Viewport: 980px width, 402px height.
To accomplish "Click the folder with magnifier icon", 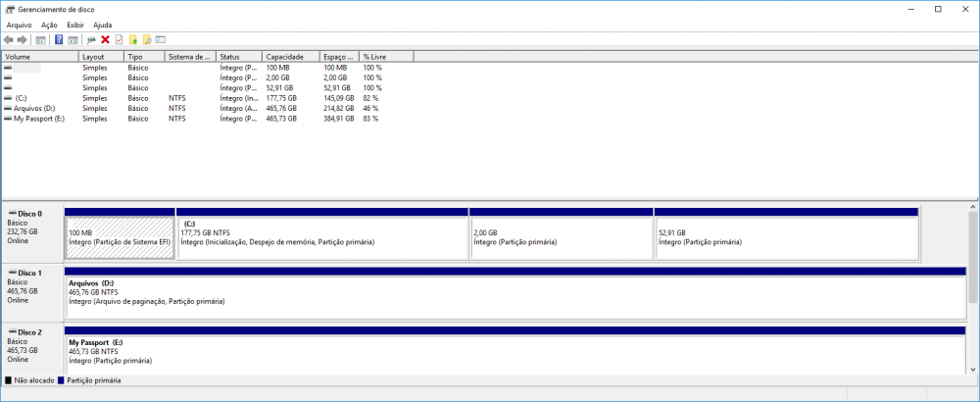I will pyautogui.click(x=146, y=40).
